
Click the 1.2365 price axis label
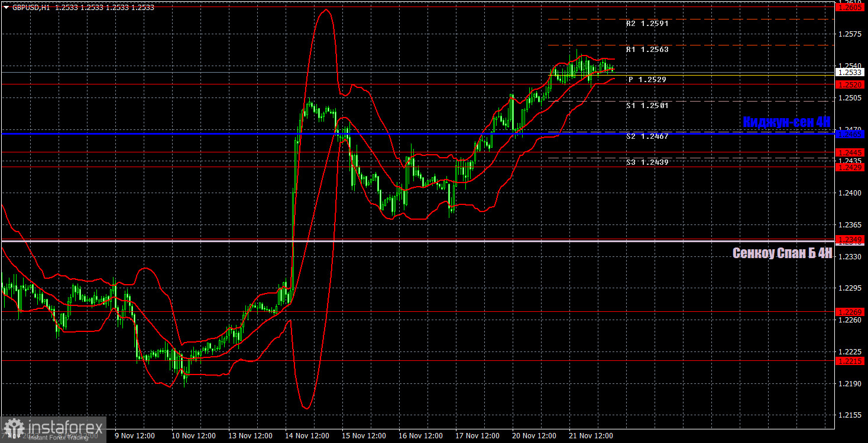(x=850, y=225)
